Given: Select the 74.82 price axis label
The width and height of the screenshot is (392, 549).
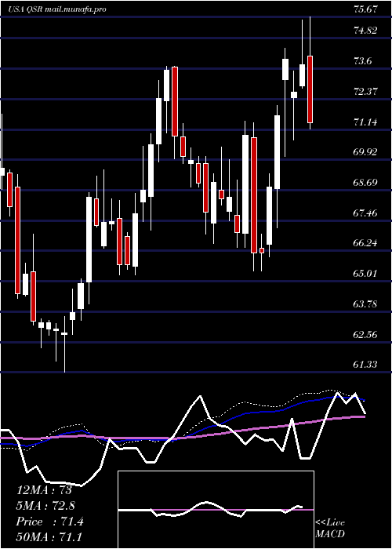Looking at the screenshot, I should 365,31.
